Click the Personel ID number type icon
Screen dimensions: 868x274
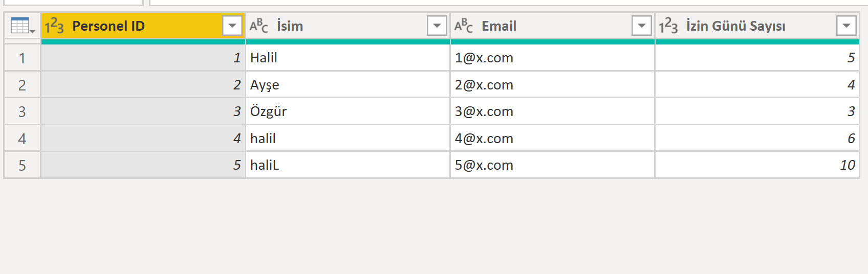pyautogui.click(x=54, y=26)
